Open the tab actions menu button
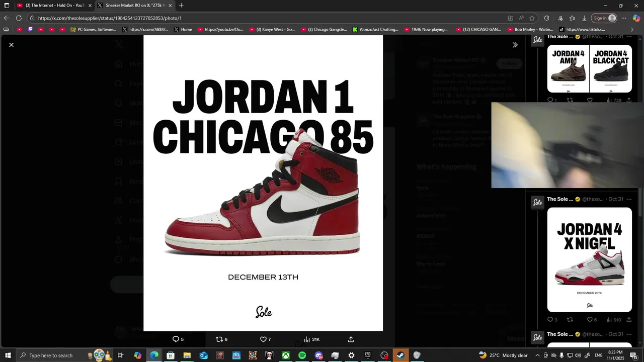This screenshot has width=644, height=362. click(7, 5)
